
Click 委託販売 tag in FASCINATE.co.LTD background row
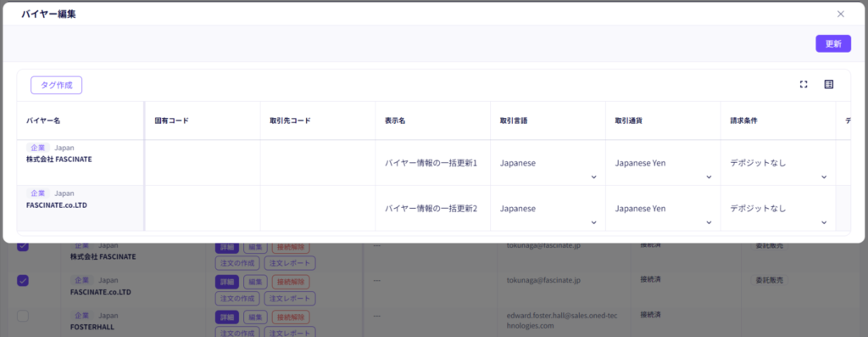coord(769,280)
